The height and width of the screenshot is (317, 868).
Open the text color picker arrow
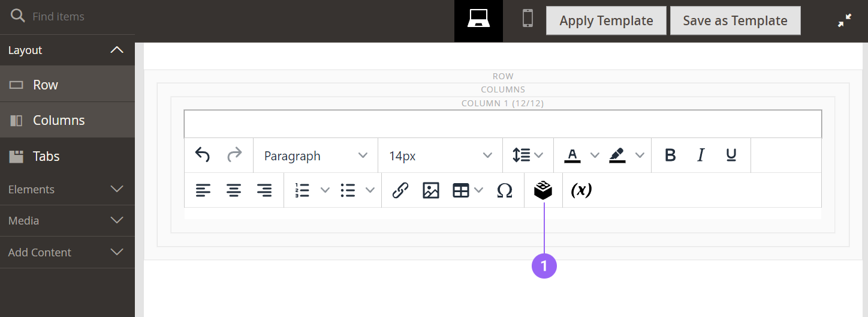coord(595,155)
